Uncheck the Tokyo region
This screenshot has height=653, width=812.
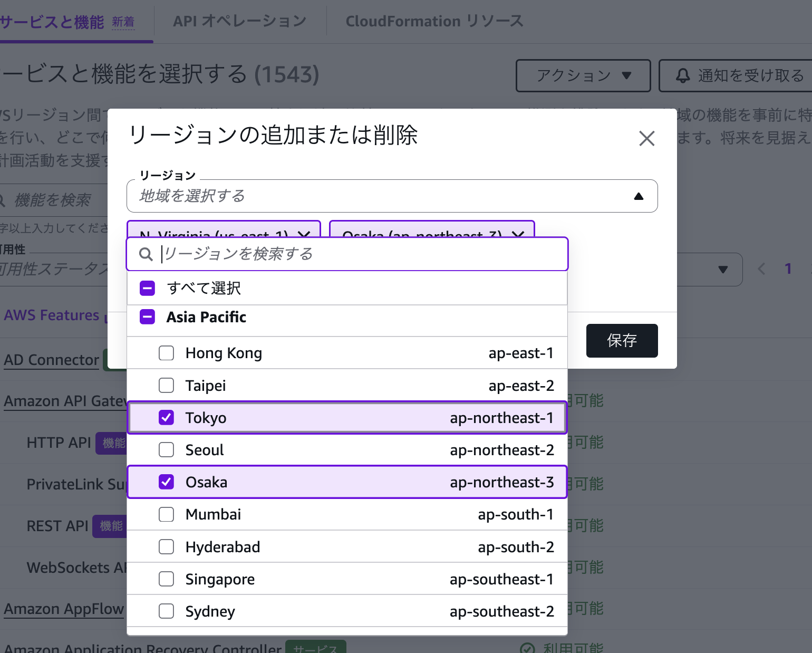[x=166, y=418]
